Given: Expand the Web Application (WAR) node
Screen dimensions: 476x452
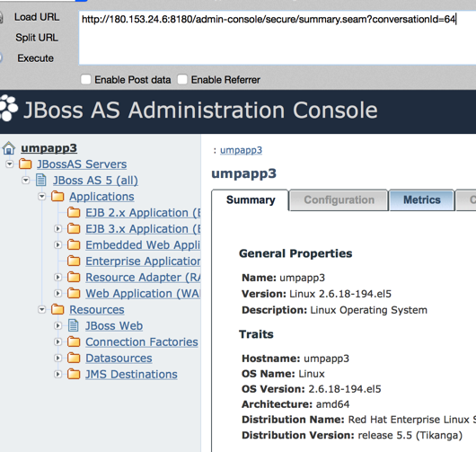Looking at the screenshot, I should [57, 294].
